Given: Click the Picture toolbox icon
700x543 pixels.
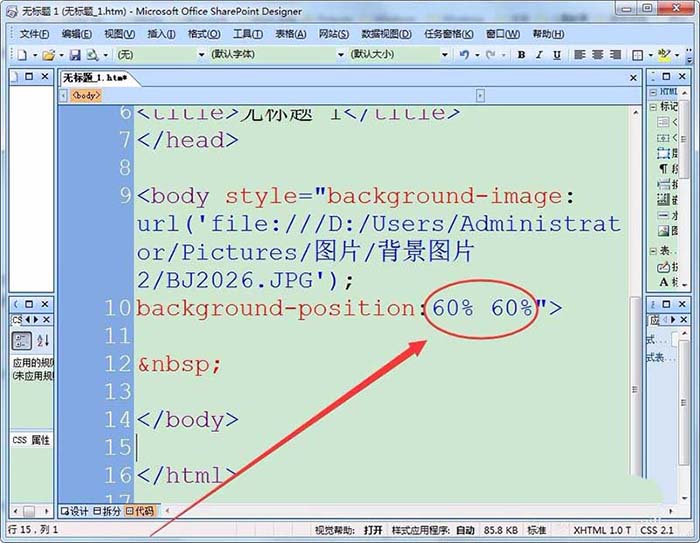Looking at the screenshot, I should click(x=663, y=231).
